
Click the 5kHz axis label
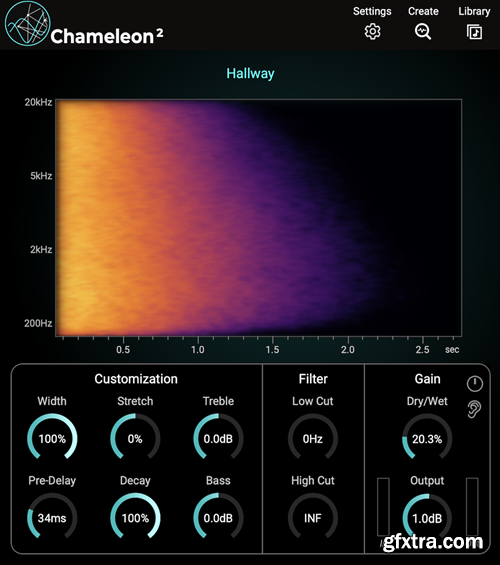pyautogui.click(x=41, y=176)
